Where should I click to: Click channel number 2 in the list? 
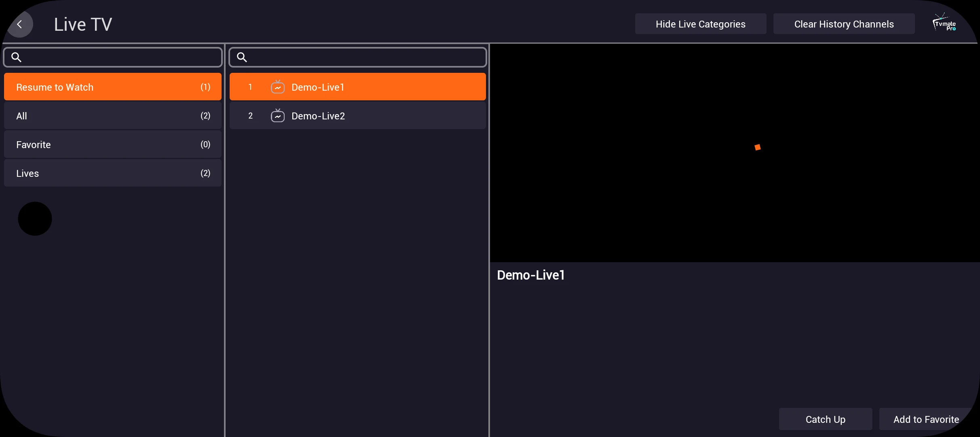(x=250, y=116)
